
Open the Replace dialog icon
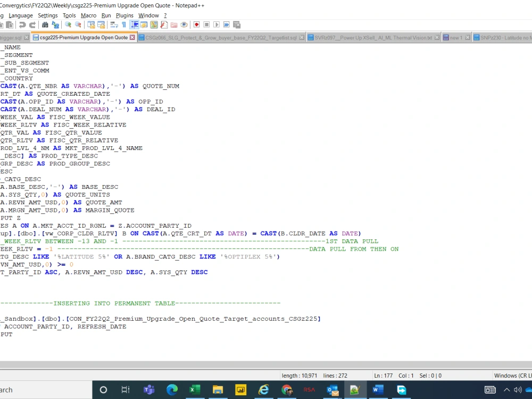pos(55,25)
